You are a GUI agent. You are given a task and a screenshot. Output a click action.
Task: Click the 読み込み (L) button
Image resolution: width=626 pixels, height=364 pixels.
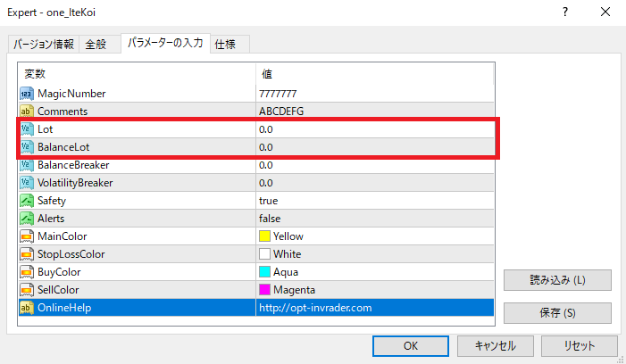coord(557,280)
